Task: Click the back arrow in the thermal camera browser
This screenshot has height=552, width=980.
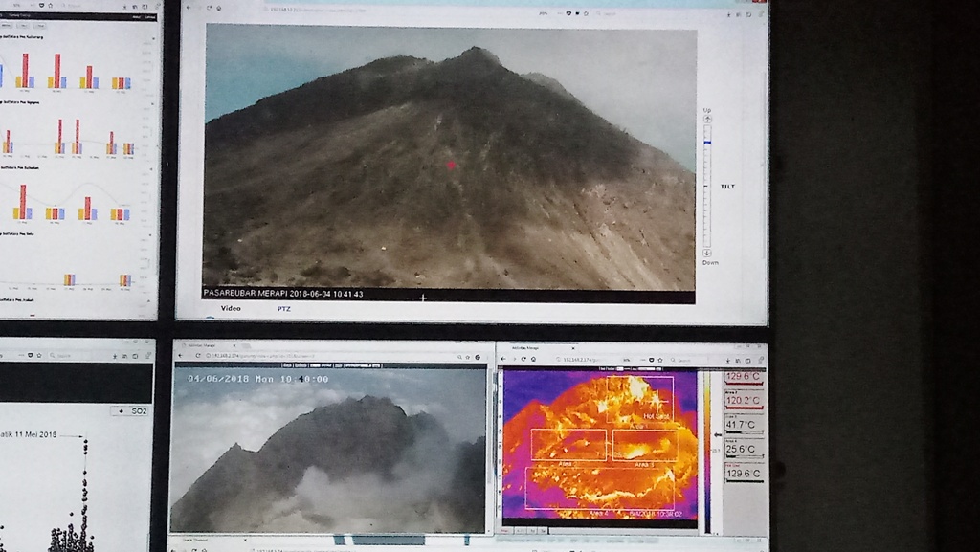Action: click(x=502, y=359)
